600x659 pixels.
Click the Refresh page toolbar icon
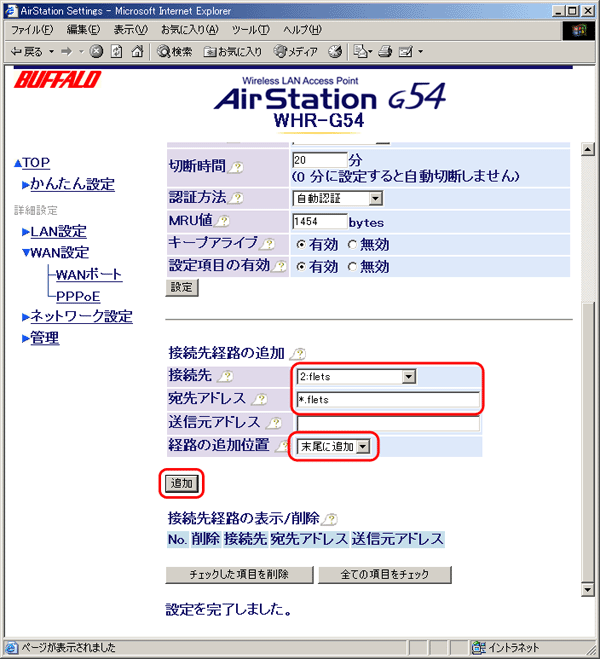116,51
